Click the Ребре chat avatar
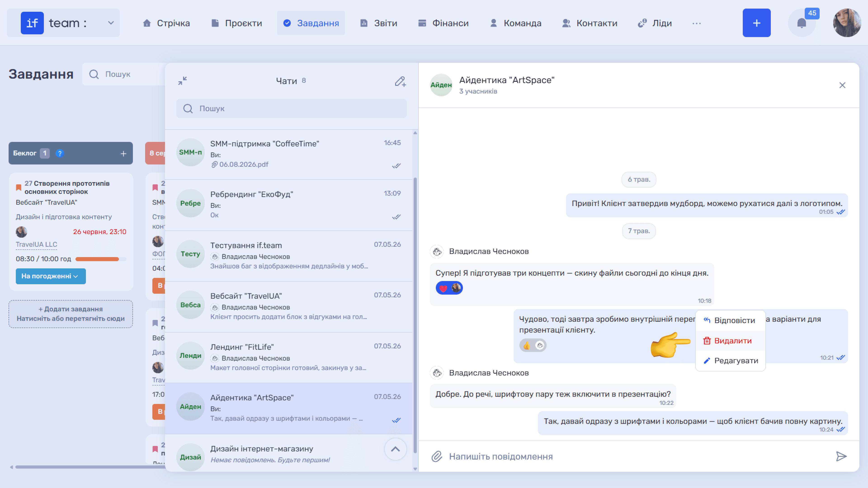Image resolution: width=868 pixels, height=488 pixels. point(190,203)
